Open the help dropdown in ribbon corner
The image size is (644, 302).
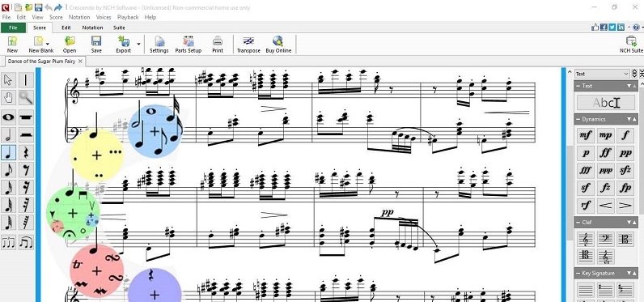[642, 27]
